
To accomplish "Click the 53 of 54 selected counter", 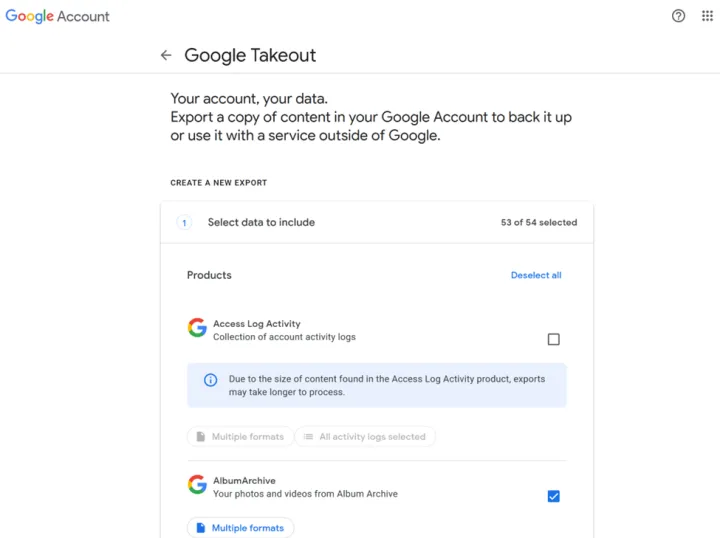I will (x=538, y=223).
